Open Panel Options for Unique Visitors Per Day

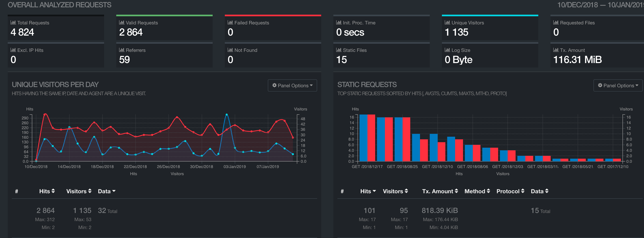click(292, 85)
